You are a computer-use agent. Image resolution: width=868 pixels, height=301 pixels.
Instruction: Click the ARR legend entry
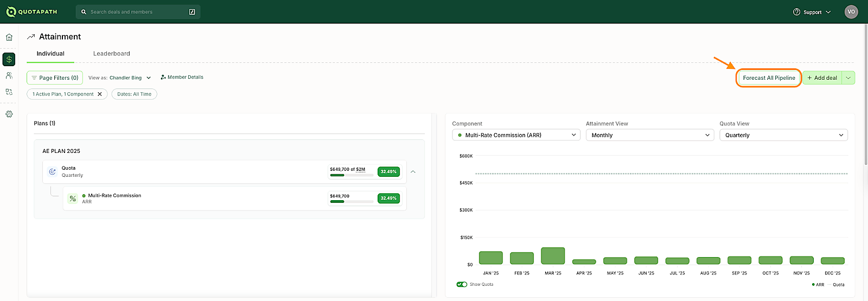pyautogui.click(x=818, y=285)
